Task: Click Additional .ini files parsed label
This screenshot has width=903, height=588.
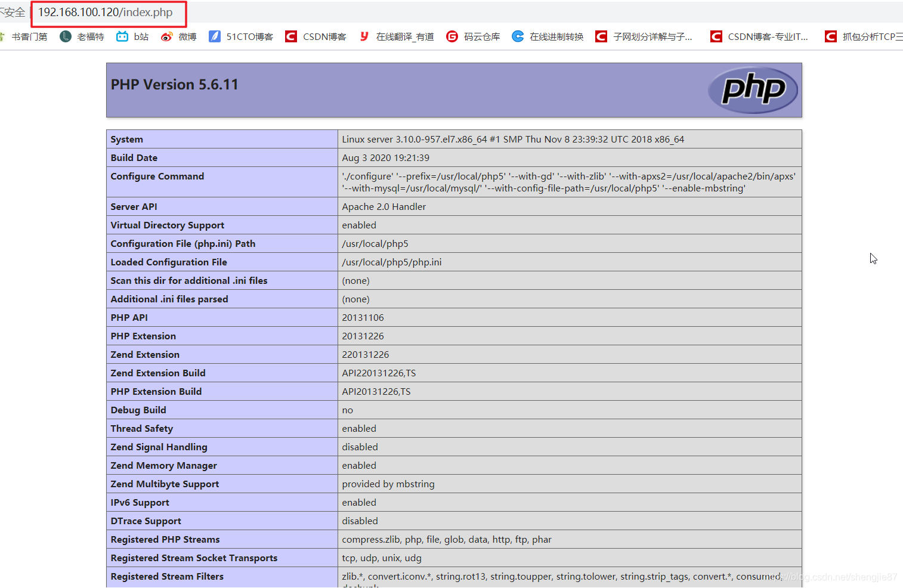Action: 169,299
